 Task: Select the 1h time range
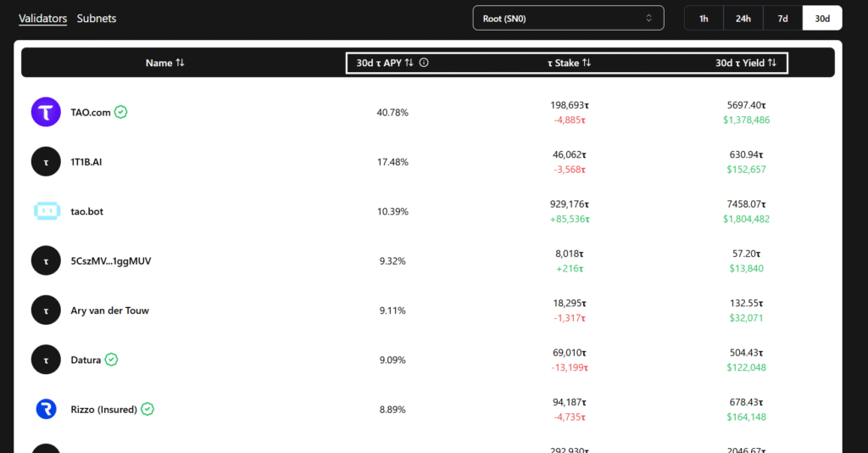tap(704, 18)
